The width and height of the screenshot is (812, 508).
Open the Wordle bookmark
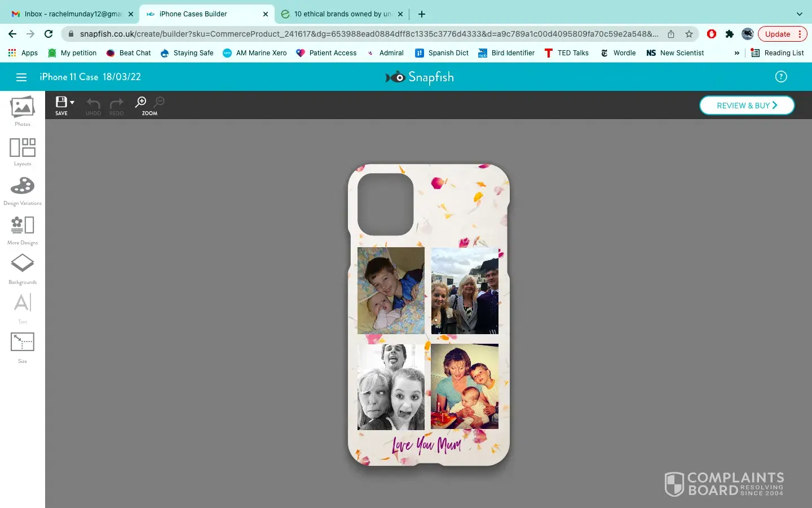[x=617, y=53]
